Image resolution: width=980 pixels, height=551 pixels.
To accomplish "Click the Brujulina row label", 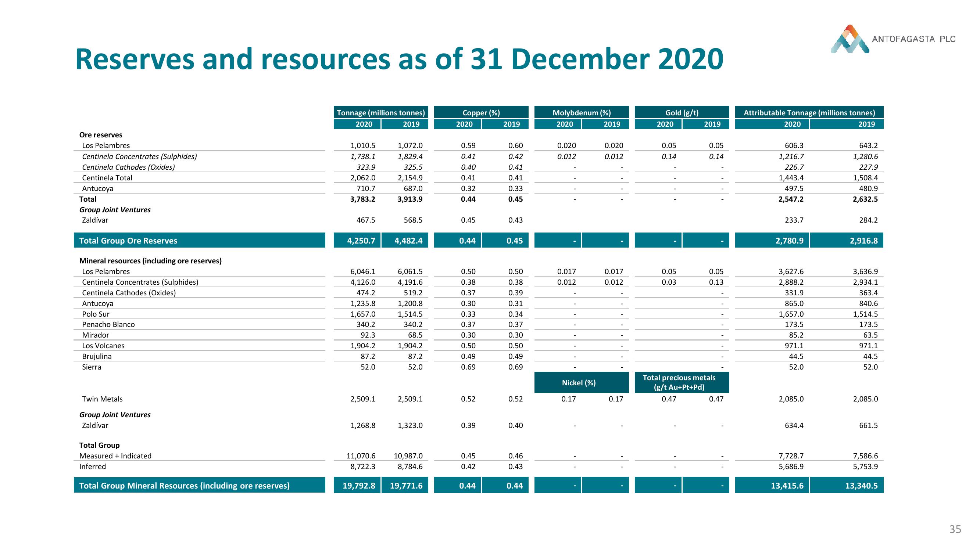I will pos(97,356).
